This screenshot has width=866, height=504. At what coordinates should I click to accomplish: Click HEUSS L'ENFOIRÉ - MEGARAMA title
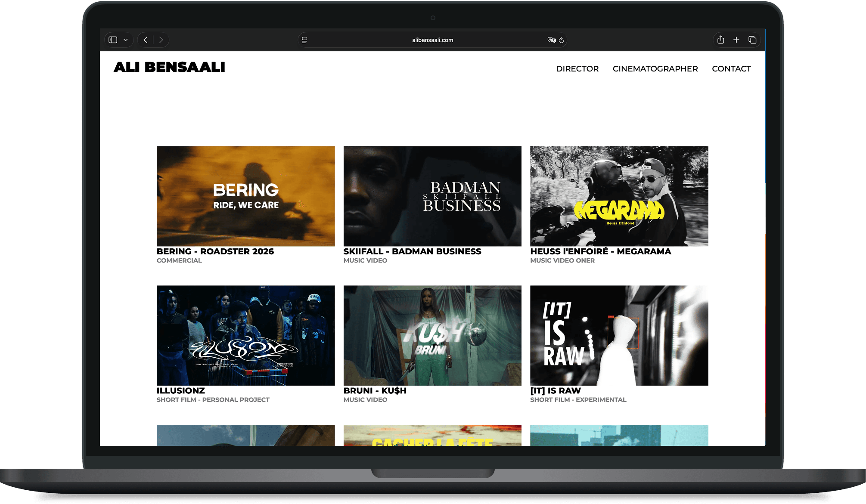(x=601, y=251)
